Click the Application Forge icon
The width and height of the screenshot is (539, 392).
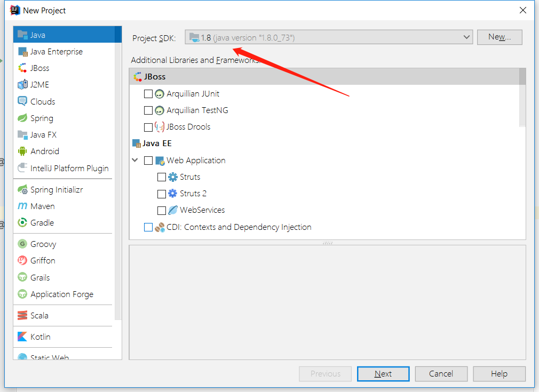click(x=22, y=294)
